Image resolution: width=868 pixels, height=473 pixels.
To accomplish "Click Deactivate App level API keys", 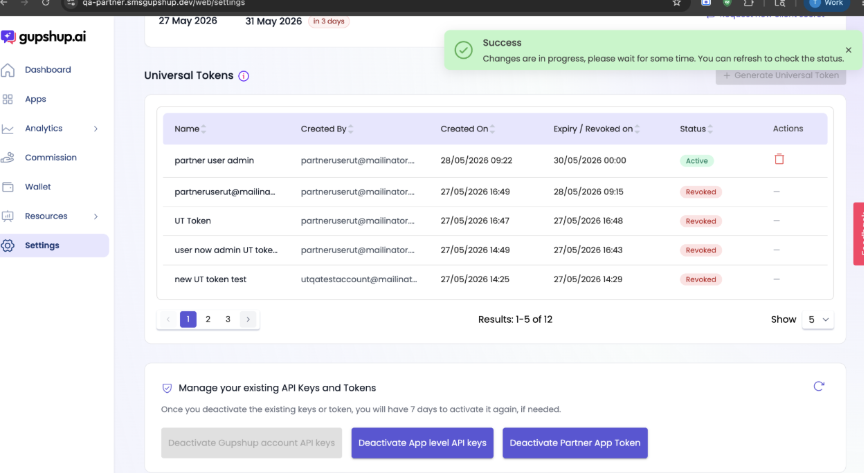I will (x=422, y=443).
